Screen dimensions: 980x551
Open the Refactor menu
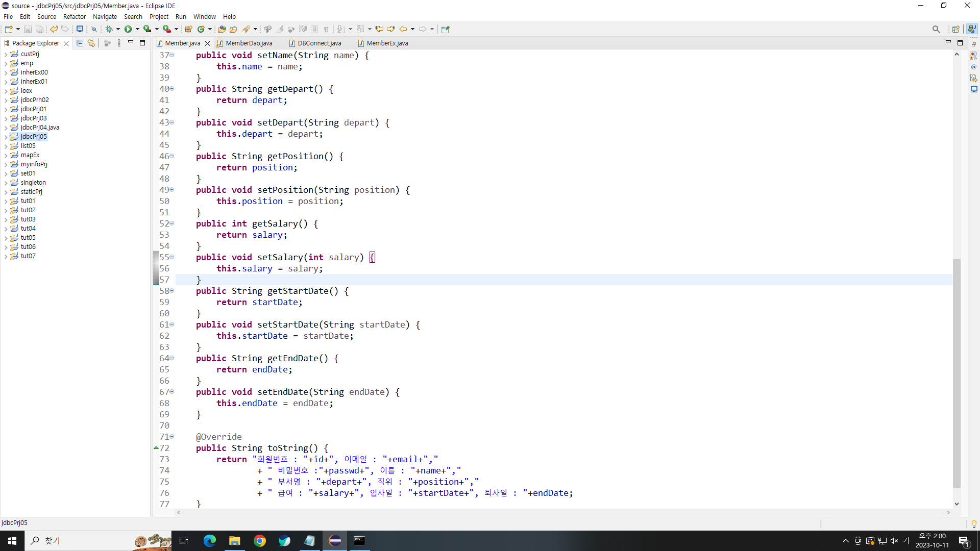75,16
